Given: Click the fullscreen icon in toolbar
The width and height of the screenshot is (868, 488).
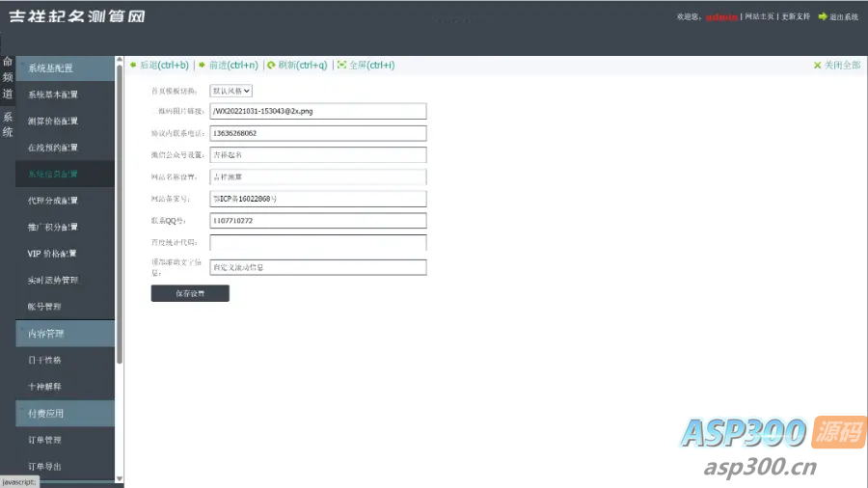Looking at the screenshot, I should pyautogui.click(x=342, y=65).
